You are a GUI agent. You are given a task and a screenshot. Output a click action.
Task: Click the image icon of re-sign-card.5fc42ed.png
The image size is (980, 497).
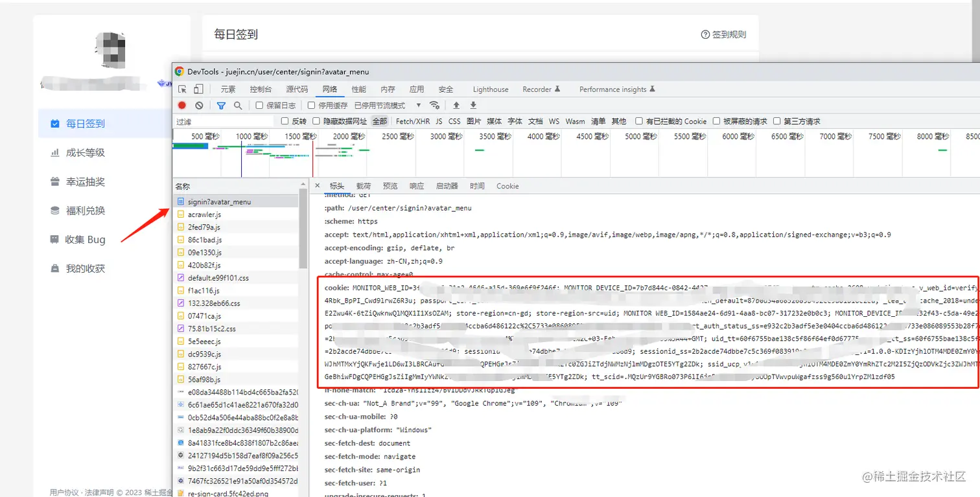tap(181, 494)
